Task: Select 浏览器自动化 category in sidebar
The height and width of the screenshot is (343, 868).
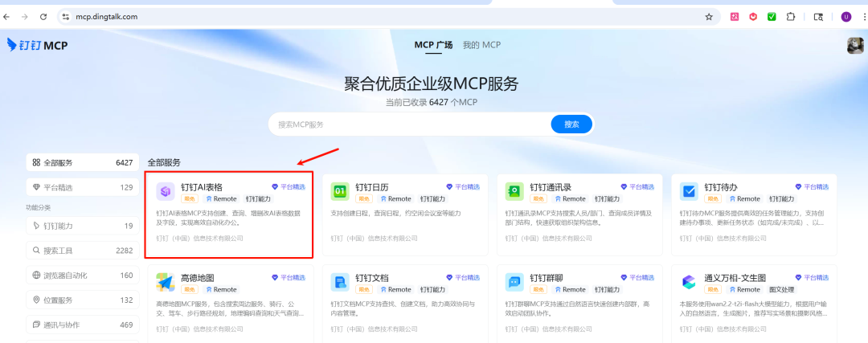Action: pos(83,275)
